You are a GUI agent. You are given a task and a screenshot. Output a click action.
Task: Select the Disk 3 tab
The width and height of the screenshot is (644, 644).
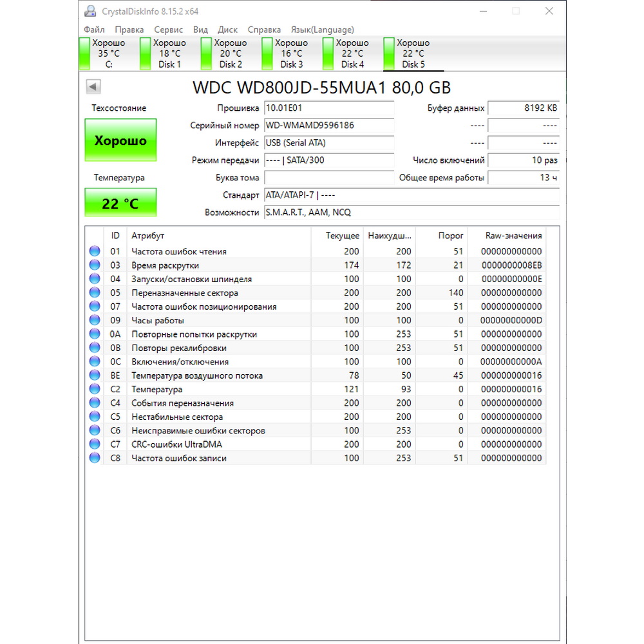point(291,53)
